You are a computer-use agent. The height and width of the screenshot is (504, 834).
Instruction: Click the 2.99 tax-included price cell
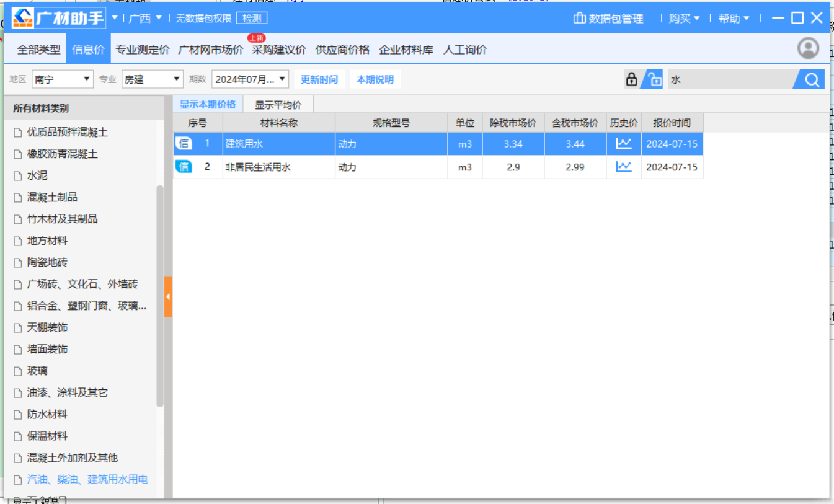(x=575, y=167)
